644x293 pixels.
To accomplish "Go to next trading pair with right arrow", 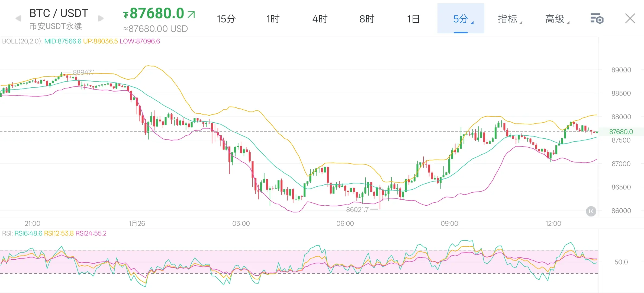I will 101,18.
